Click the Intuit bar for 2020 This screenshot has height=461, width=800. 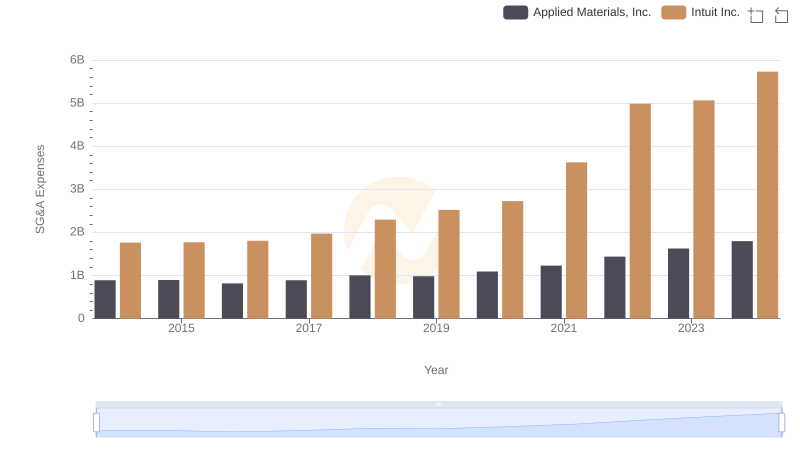tap(513, 260)
